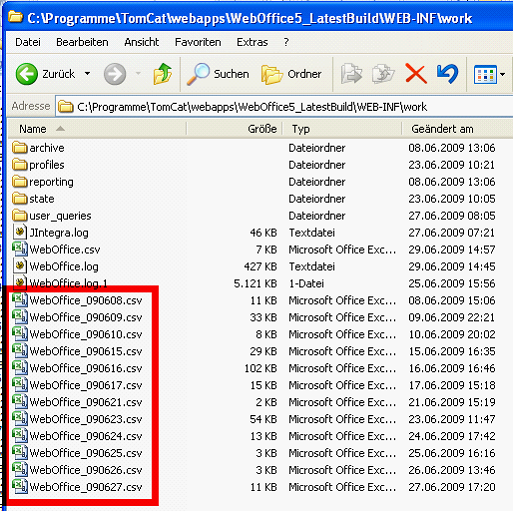Click the green Zurück back arrow
Viewport: 513px width, 511px height.
pyautogui.click(x=26, y=74)
